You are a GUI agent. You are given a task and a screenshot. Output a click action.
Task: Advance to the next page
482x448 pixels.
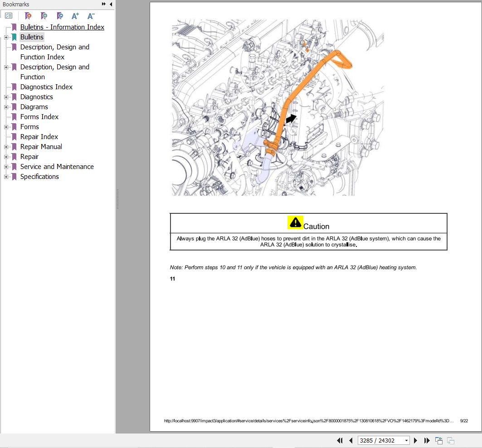pos(415,440)
